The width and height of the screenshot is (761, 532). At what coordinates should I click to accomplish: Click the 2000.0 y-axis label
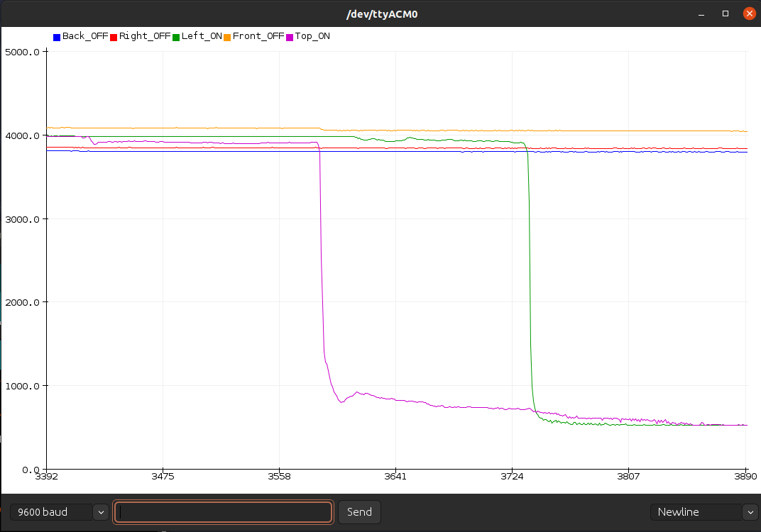[x=22, y=303]
